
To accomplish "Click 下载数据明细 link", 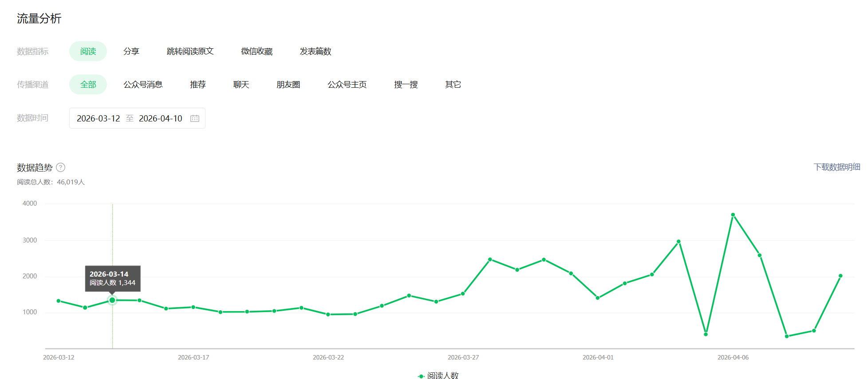I will coord(837,167).
